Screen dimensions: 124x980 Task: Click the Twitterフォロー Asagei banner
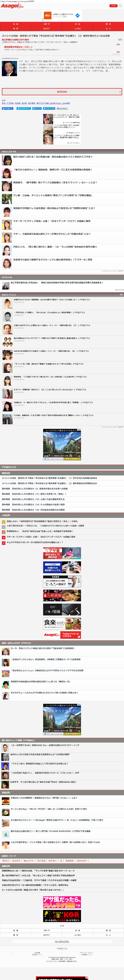[62, 635]
